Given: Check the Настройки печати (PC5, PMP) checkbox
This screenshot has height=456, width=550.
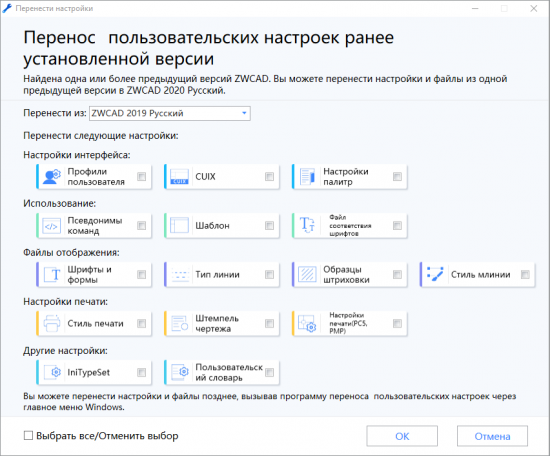Looking at the screenshot, I should (x=397, y=323).
